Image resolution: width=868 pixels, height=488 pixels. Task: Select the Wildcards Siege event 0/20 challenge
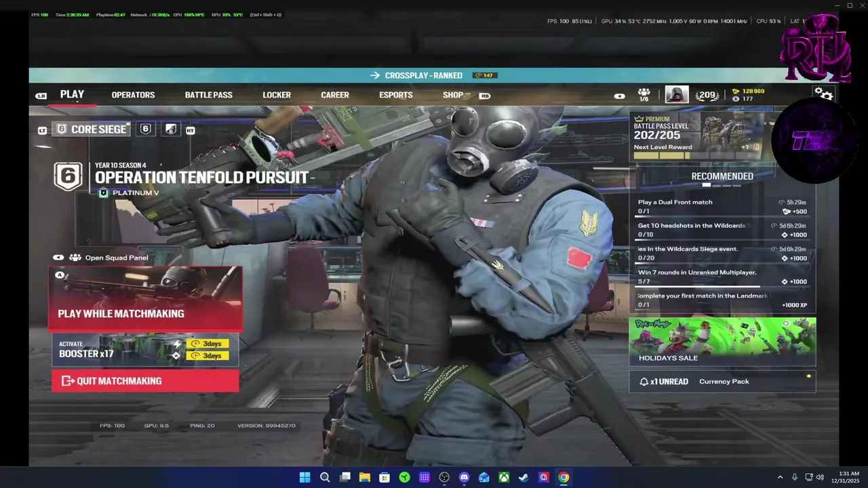722,253
